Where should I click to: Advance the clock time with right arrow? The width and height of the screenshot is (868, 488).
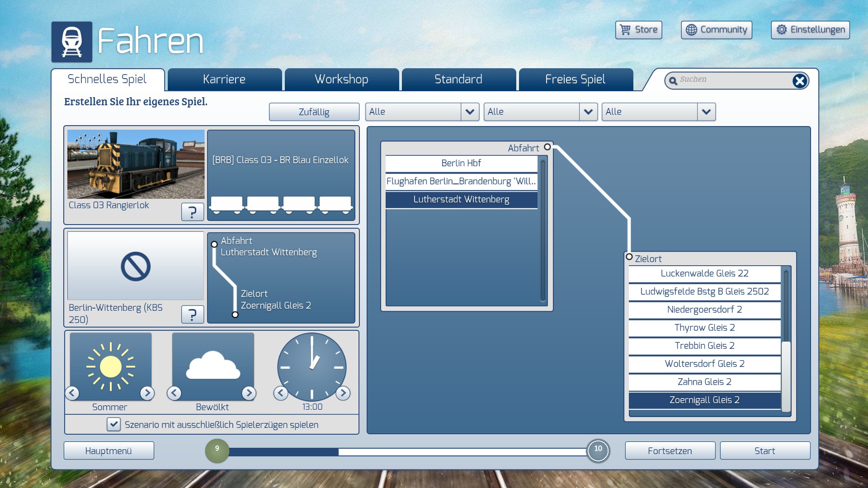(343, 393)
